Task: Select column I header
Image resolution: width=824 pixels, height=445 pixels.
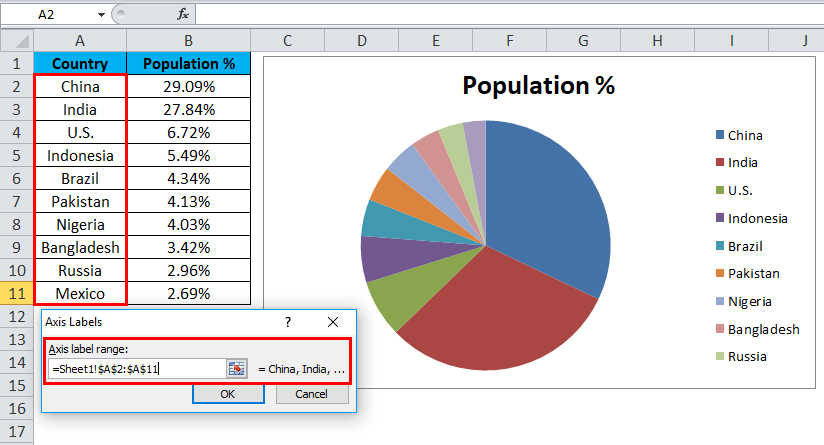Action: (732, 40)
